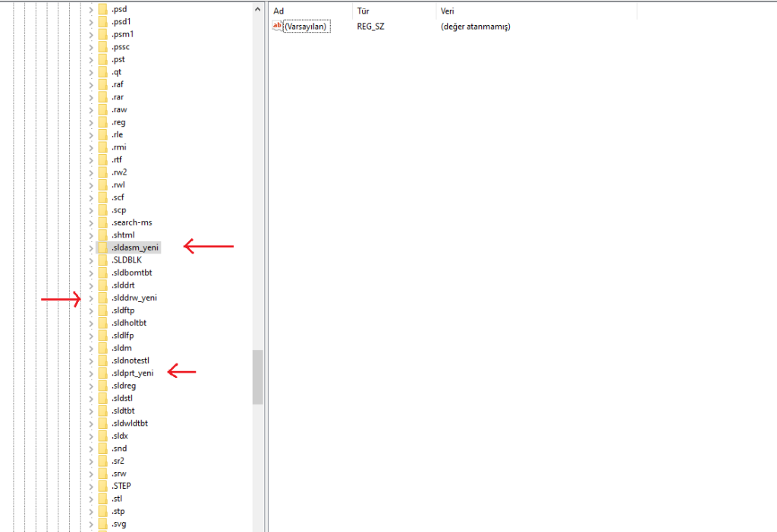This screenshot has width=777, height=532.
Task: Select the .shtml key label
Action: (123, 235)
